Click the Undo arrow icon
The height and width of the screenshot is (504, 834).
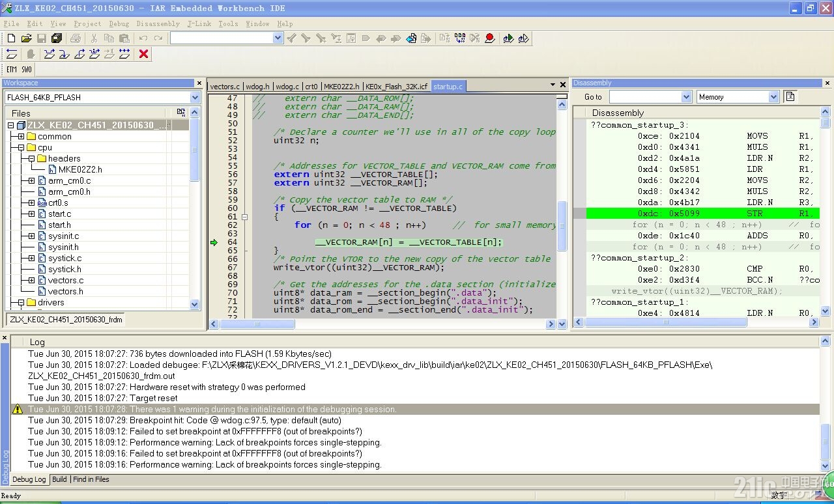click(x=143, y=38)
